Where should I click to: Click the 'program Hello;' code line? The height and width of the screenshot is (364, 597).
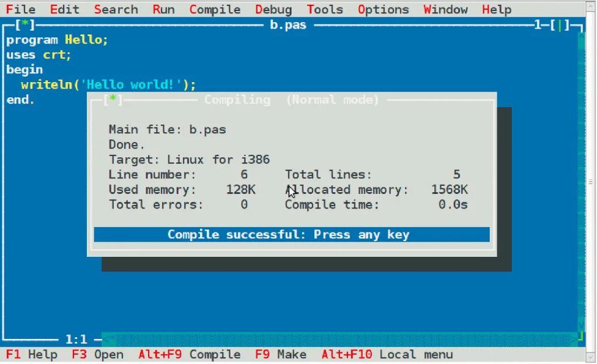tap(57, 40)
